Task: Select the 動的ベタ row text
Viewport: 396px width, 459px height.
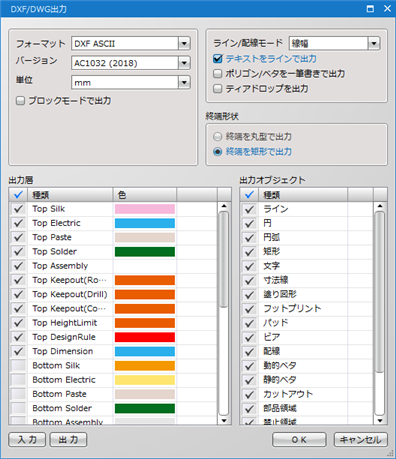Action: [280, 366]
